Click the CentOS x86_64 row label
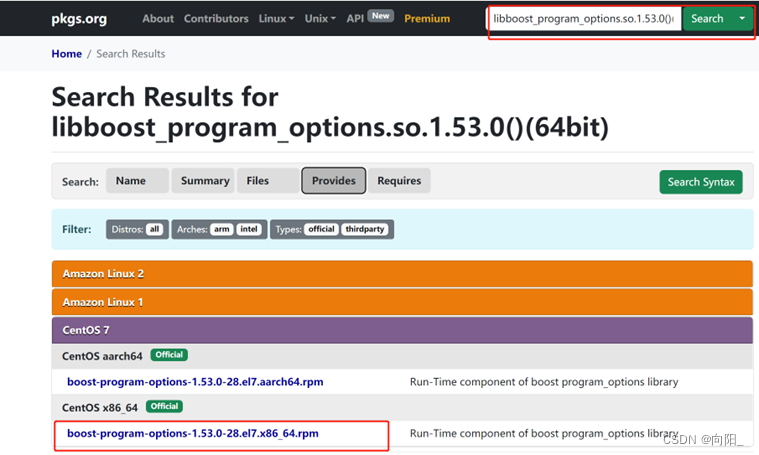This screenshot has width=759, height=455. (100, 408)
